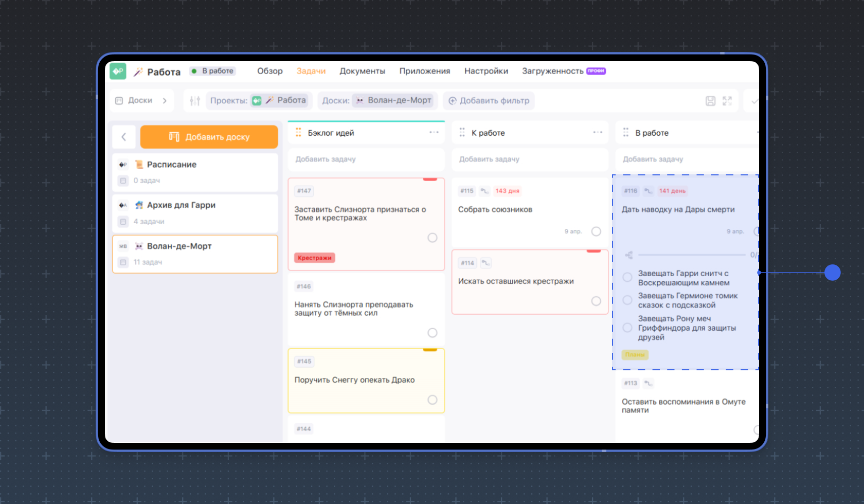Click the drag handle of Бэклог идей column
Image resolution: width=864 pixels, height=504 pixels.
[298, 133]
